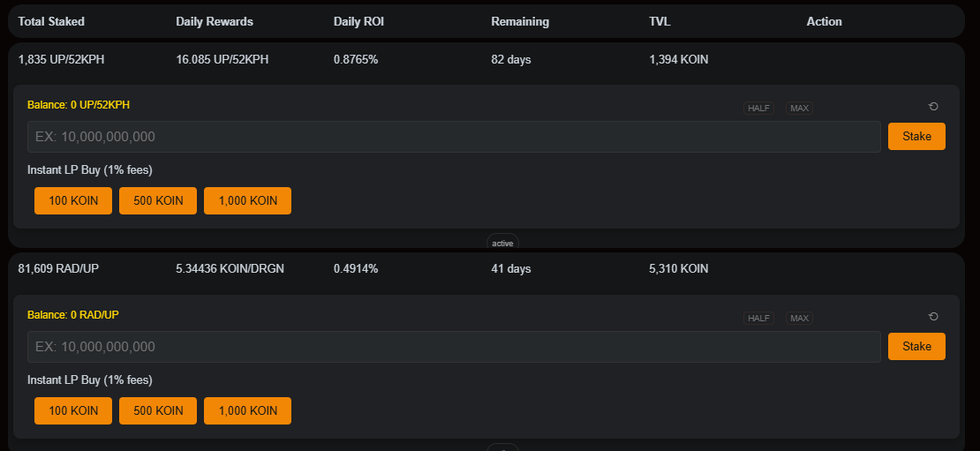This screenshot has height=451, width=980.
Task: Buy 1,000 KOIN of RAD/UP LP
Action: 247,410
